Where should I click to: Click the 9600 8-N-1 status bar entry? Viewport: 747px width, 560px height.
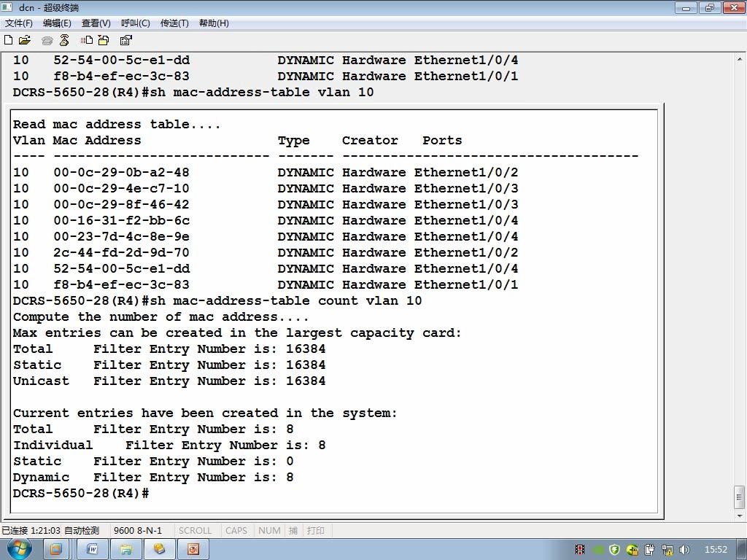[138, 531]
